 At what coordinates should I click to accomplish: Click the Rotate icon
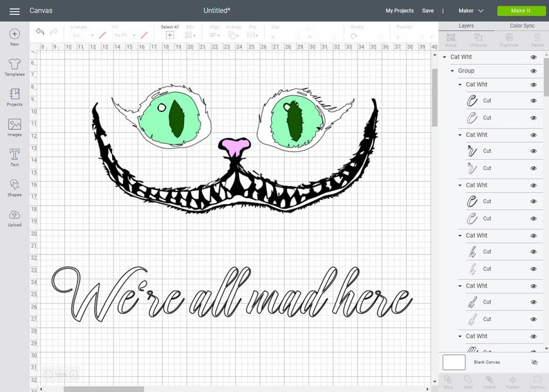click(353, 36)
